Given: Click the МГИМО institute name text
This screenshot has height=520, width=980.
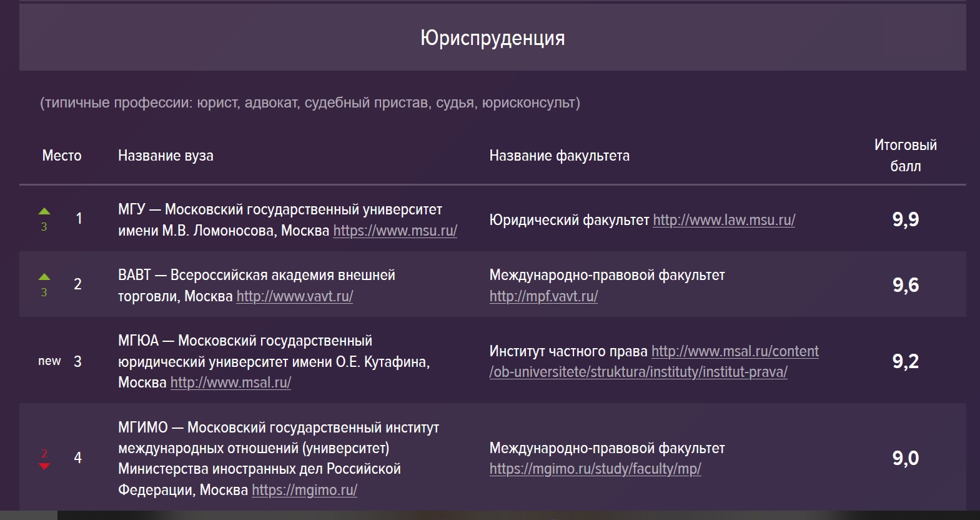Looking at the screenshot, I should pyautogui.click(x=279, y=458).
